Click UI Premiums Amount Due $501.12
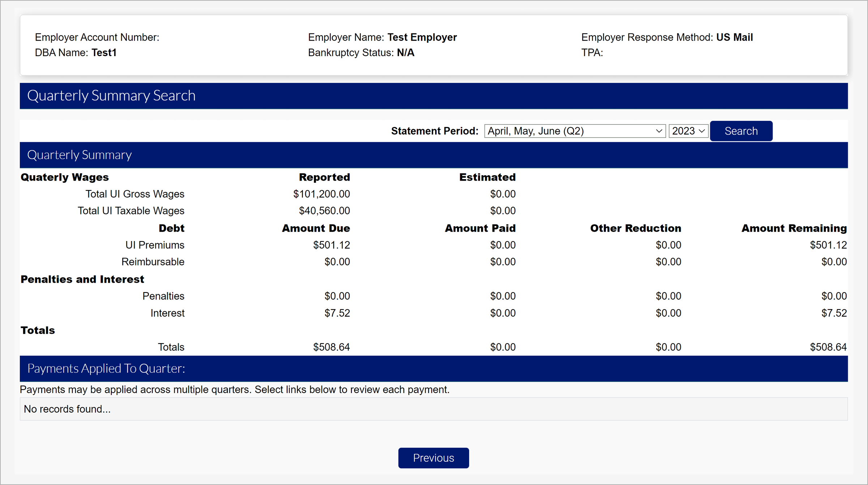868x485 pixels. [331, 245]
